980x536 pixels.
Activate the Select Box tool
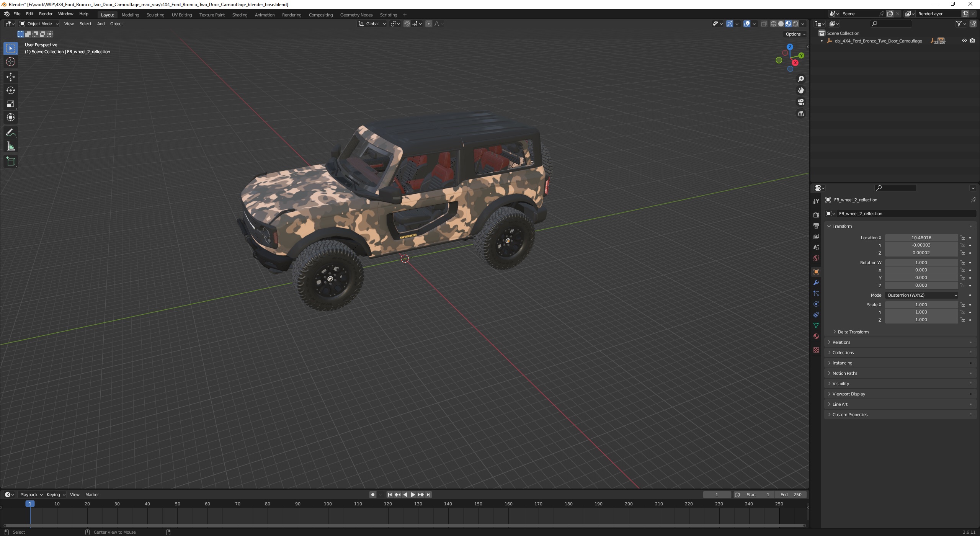[11, 48]
